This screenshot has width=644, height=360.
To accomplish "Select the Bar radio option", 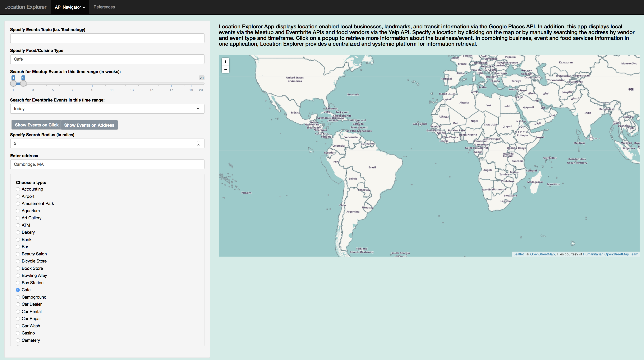I will click(x=18, y=247).
